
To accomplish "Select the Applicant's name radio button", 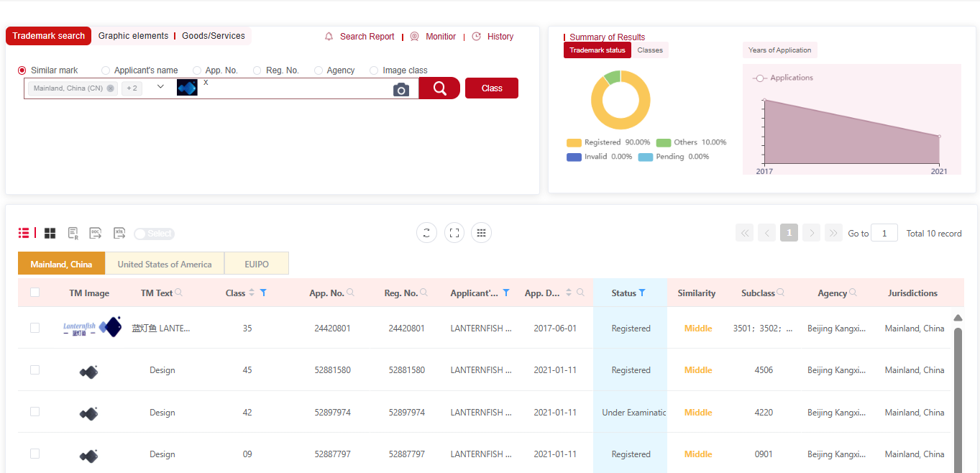I will 104,70.
